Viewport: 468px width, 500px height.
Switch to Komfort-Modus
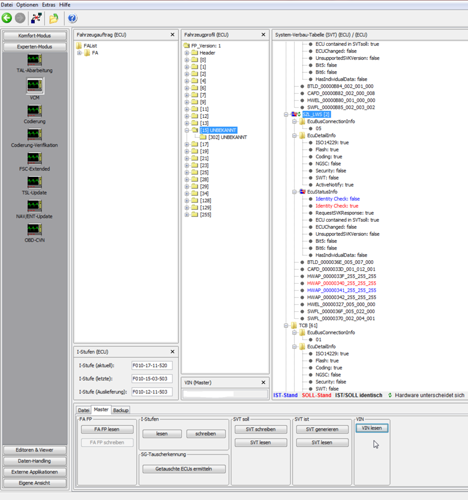[34, 36]
